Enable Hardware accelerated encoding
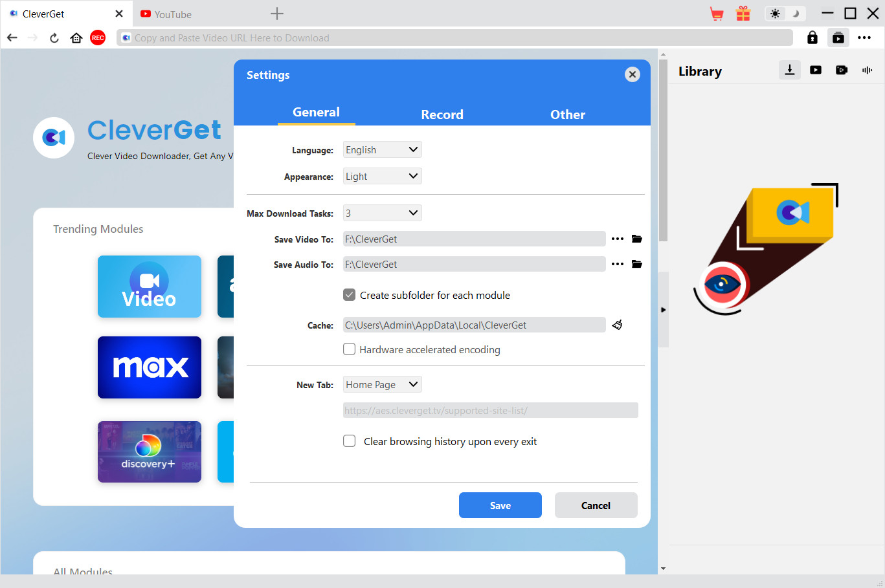The height and width of the screenshot is (588, 885). 350,349
